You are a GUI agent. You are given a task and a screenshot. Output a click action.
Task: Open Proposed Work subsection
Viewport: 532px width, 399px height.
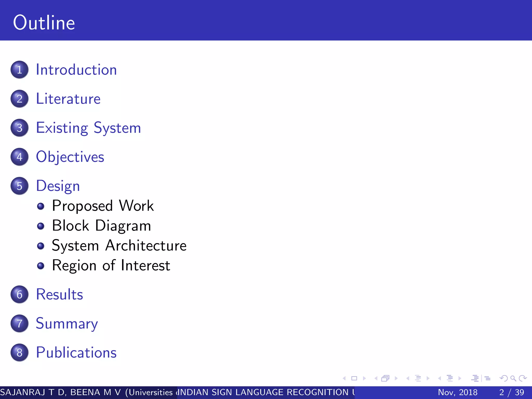click(x=103, y=206)
